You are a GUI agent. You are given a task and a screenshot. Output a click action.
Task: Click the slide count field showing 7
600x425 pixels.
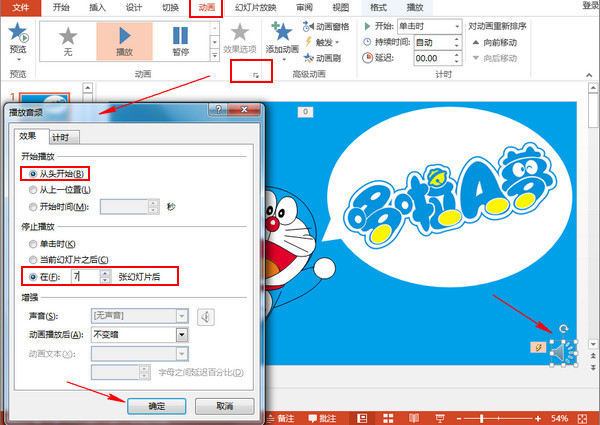click(x=85, y=277)
